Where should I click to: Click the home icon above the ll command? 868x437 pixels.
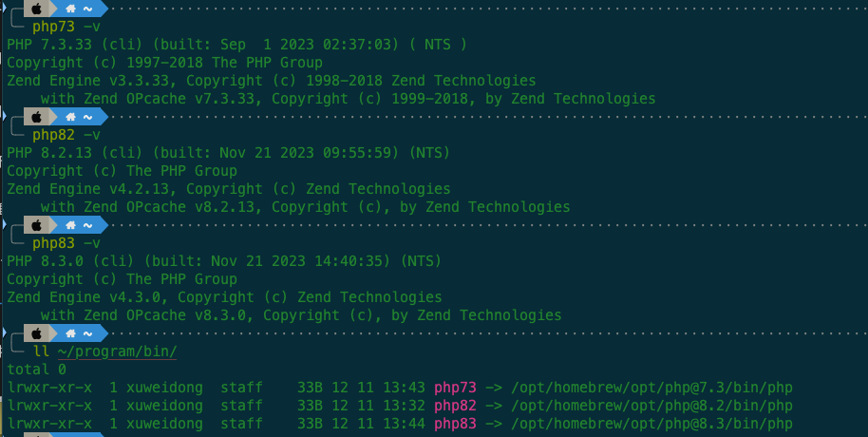(70, 333)
